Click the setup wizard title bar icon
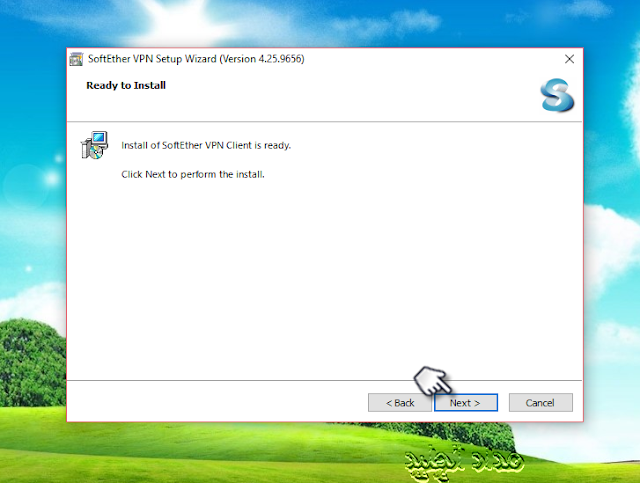Image resolution: width=640 pixels, height=483 pixels. coord(76,59)
